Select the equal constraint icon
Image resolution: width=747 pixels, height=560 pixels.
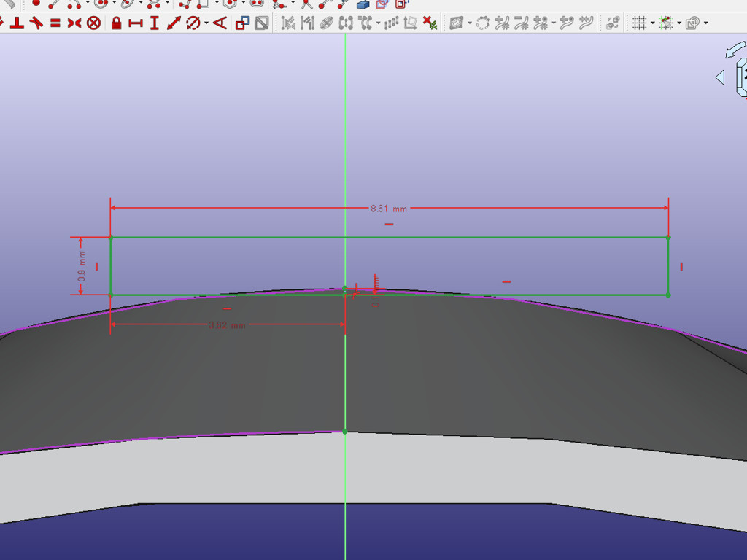point(55,23)
